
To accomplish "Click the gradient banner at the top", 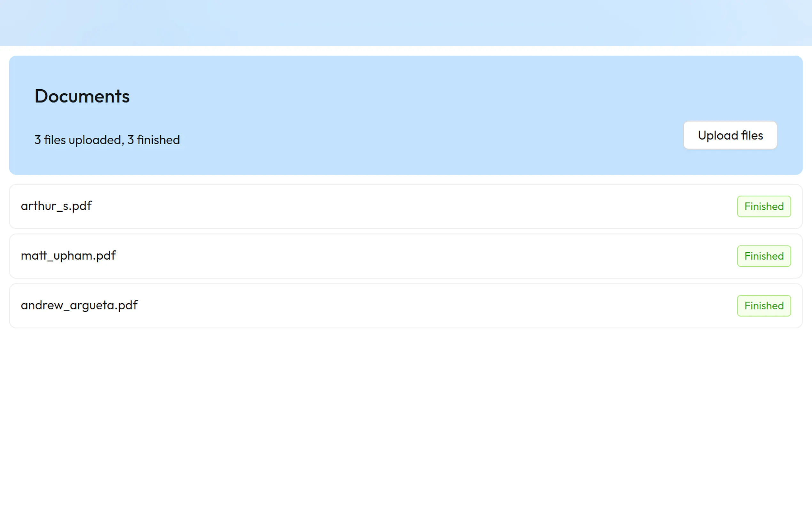I will pos(406,22).
